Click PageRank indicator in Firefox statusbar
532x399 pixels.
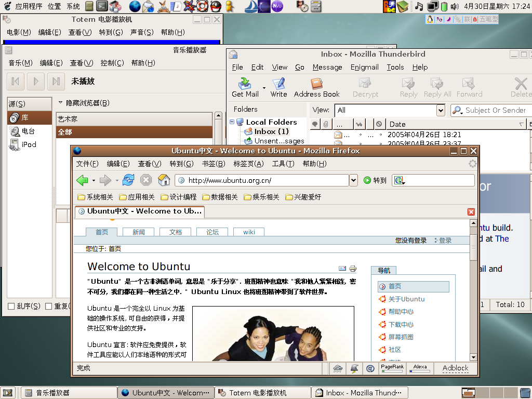[392, 368]
